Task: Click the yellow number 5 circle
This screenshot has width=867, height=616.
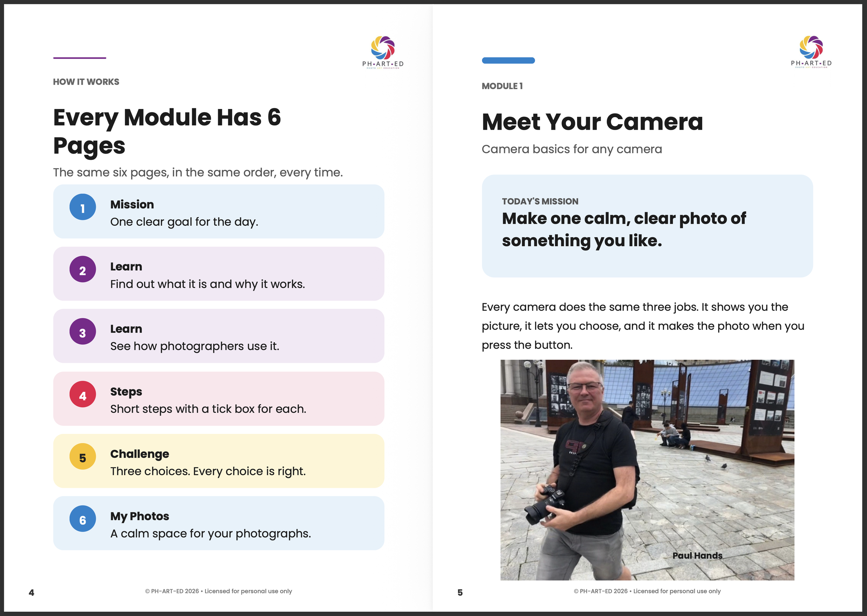Action: tap(83, 457)
